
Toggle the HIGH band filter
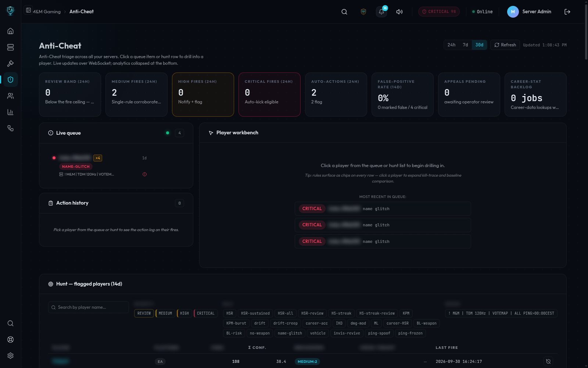coord(184,314)
